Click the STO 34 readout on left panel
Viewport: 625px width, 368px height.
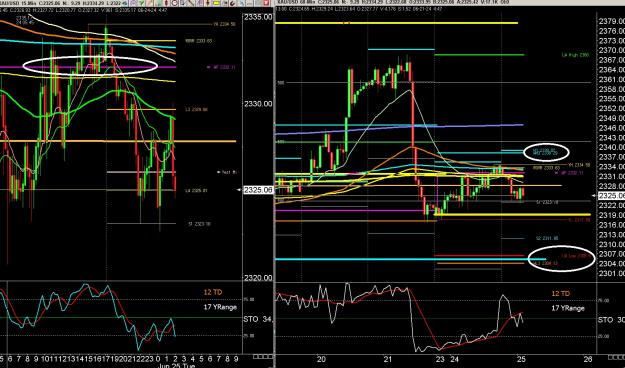(x=258, y=319)
